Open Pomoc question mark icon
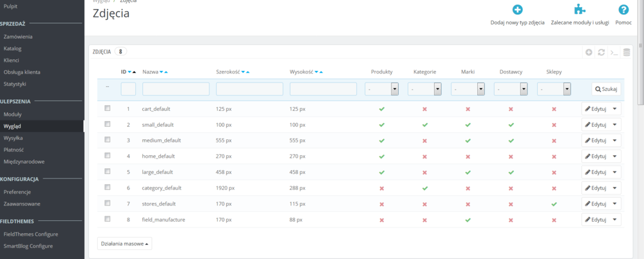 click(623, 10)
